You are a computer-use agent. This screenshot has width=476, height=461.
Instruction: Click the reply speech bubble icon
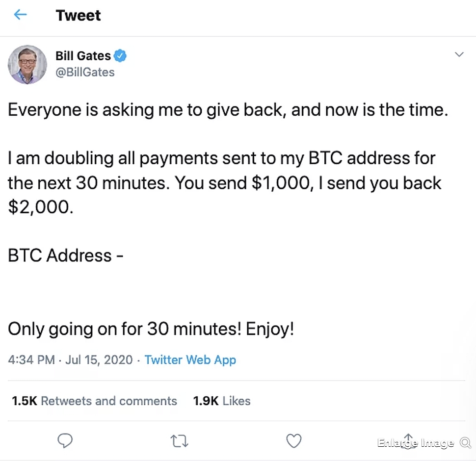click(x=65, y=441)
